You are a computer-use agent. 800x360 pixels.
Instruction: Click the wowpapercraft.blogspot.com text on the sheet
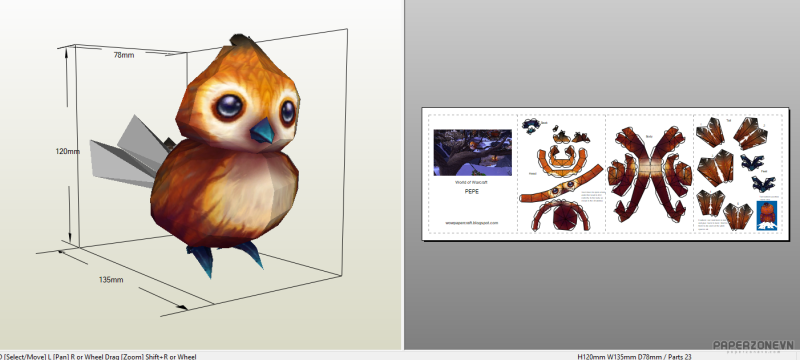472,222
